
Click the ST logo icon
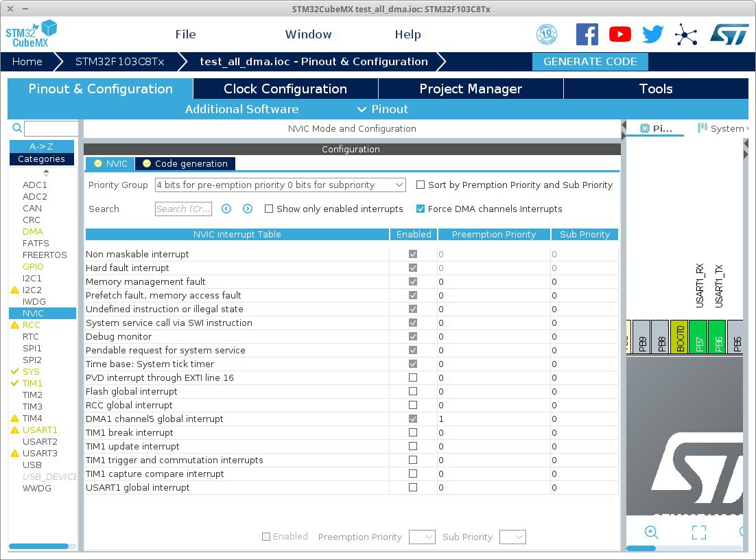coord(729,35)
